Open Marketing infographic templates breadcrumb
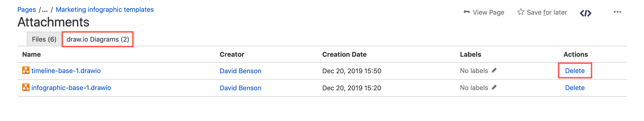Image resolution: width=644 pixels, height=121 pixels. click(x=104, y=9)
